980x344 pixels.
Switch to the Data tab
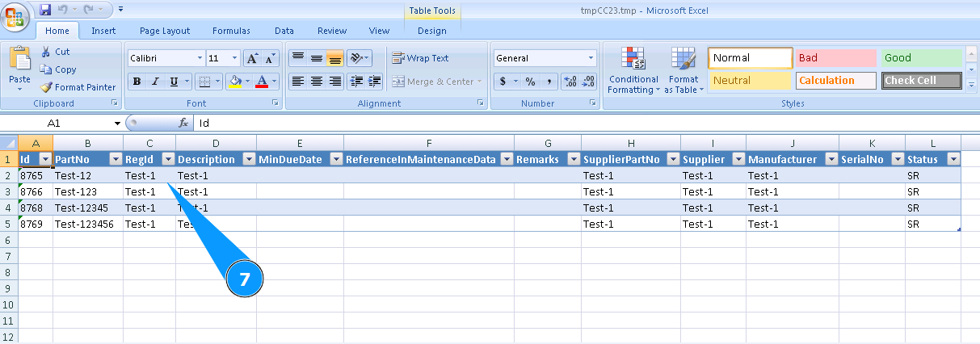pos(284,31)
